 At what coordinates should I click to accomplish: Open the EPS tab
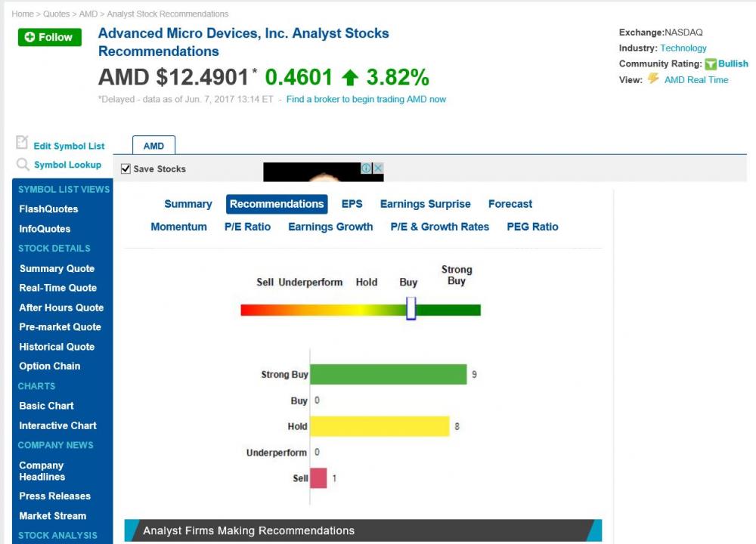(x=352, y=204)
